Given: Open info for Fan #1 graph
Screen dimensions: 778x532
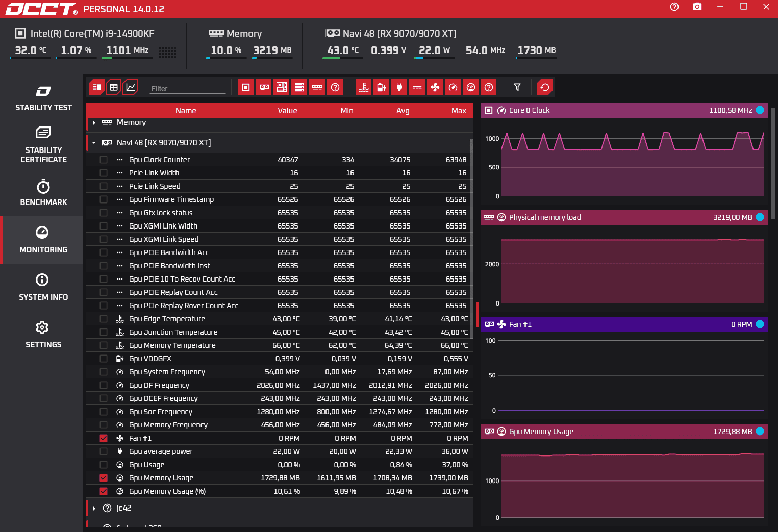Looking at the screenshot, I should [760, 324].
